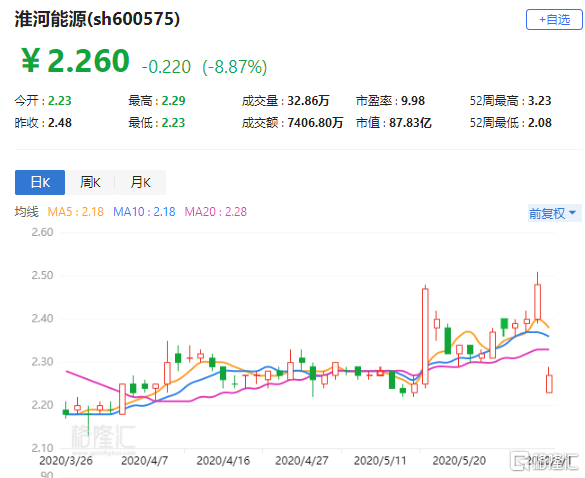Click the MA20 : 2.28 legend label

(216, 212)
